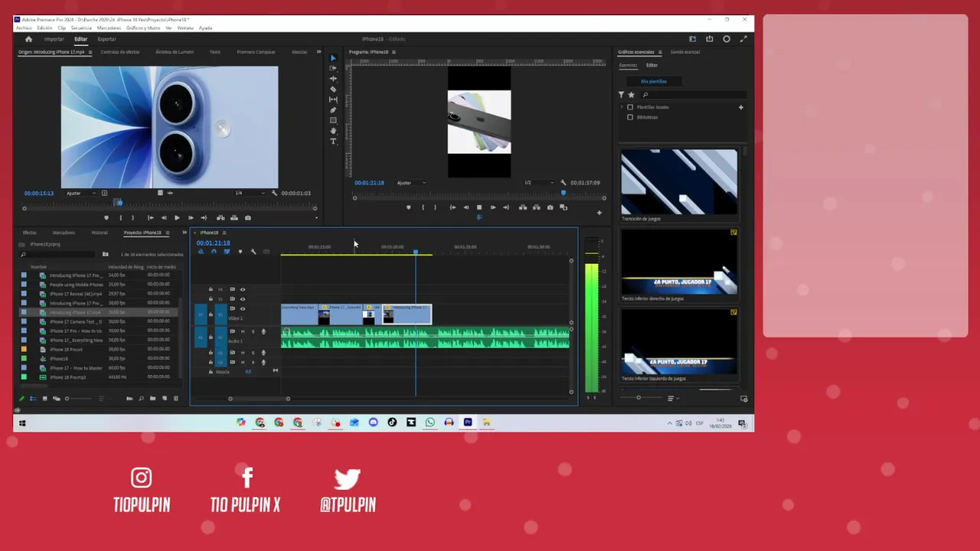The height and width of the screenshot is (551, 980).
Task: Switch Project panel to list view
Action: coord(33,398)
